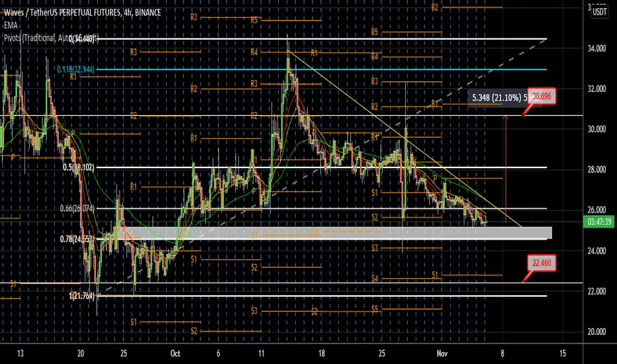
Task: Click the 11 date on the time axis
Action: [261, 353]
